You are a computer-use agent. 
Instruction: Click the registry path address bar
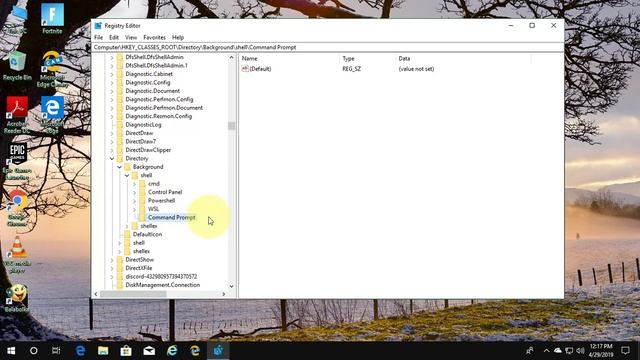point(328,47)
